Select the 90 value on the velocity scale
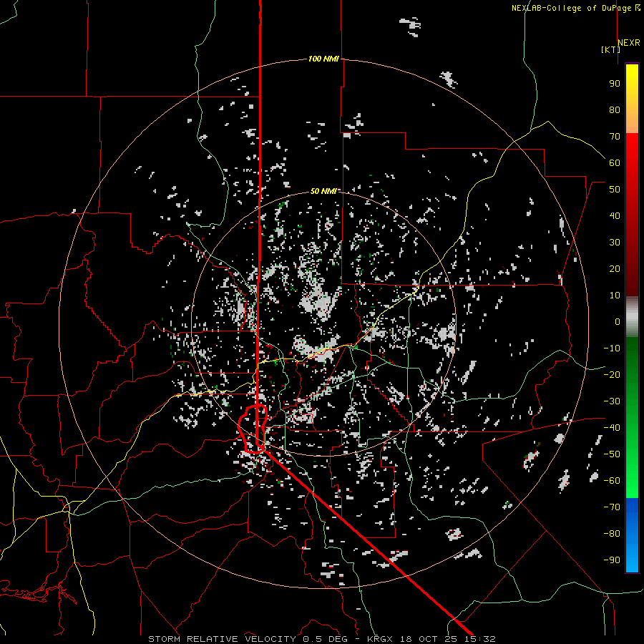The width and height of the screenshot is (644, 644). point(615,84)
